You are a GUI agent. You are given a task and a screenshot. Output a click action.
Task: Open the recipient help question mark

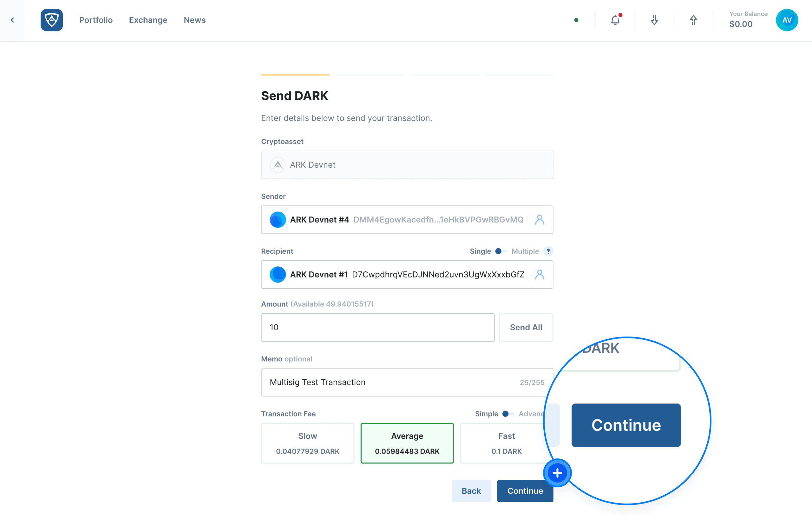tap(548, 251)
